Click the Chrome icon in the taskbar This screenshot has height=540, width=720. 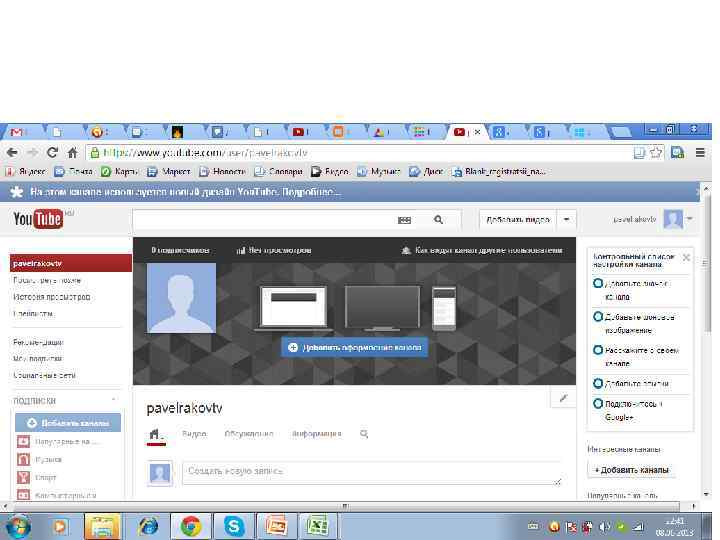(191, 526)
